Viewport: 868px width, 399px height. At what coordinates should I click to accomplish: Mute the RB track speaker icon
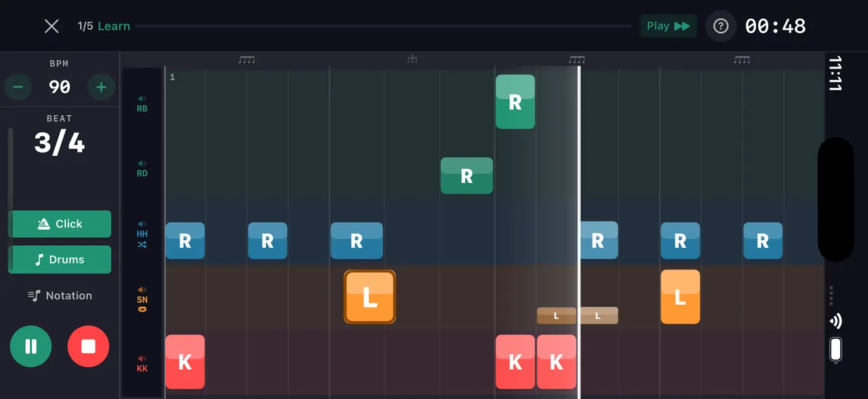pyautogui.click(x=142, y=99)
